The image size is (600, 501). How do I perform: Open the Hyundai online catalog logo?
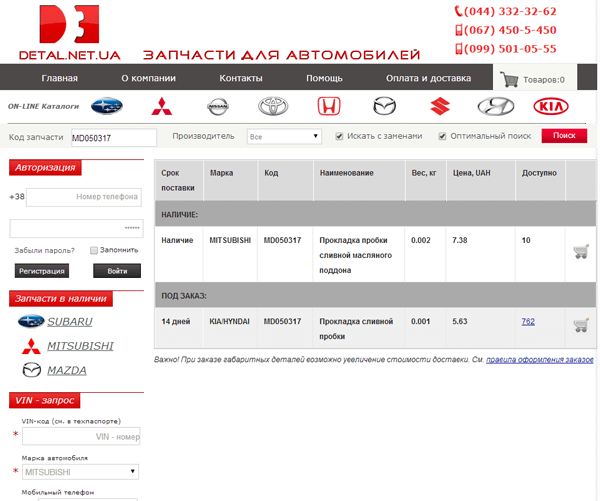click(496, 106)
